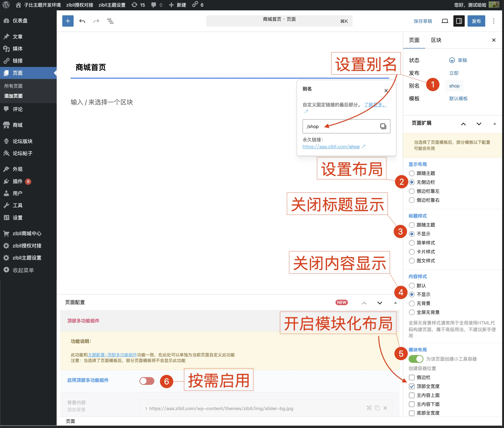
Task: Select 侧边栏靠左 display layout radio
Action: (412, 191)
